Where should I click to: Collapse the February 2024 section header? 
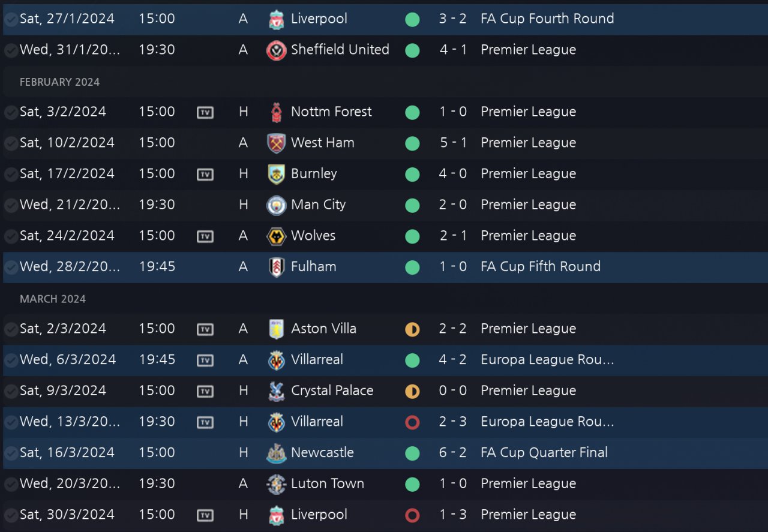[x=59, y=82]
